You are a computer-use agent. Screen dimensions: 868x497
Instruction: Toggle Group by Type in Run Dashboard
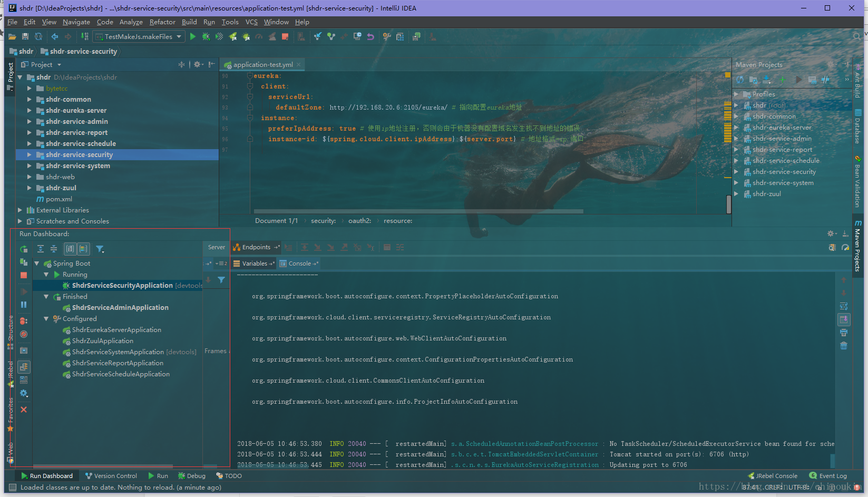coord(70,249)
